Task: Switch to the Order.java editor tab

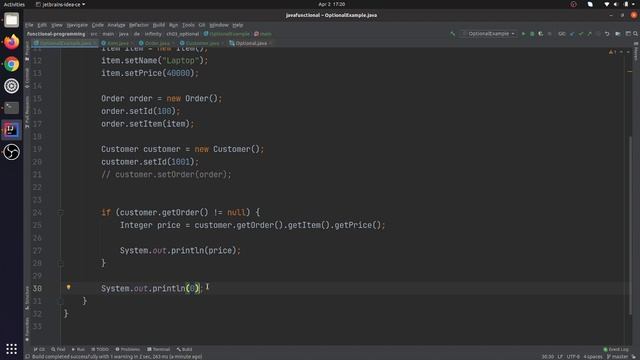Action: [157, 43]
